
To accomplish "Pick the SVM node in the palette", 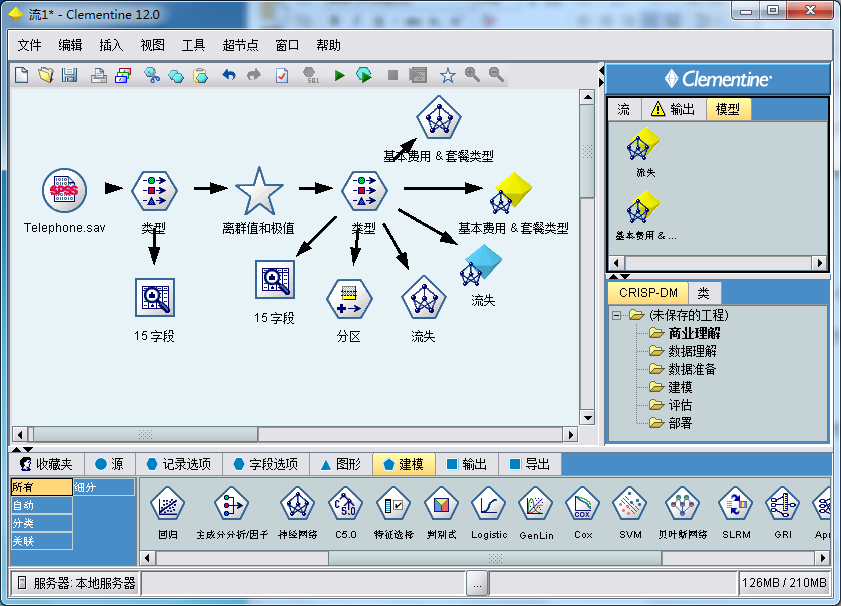I will point(630,505).
